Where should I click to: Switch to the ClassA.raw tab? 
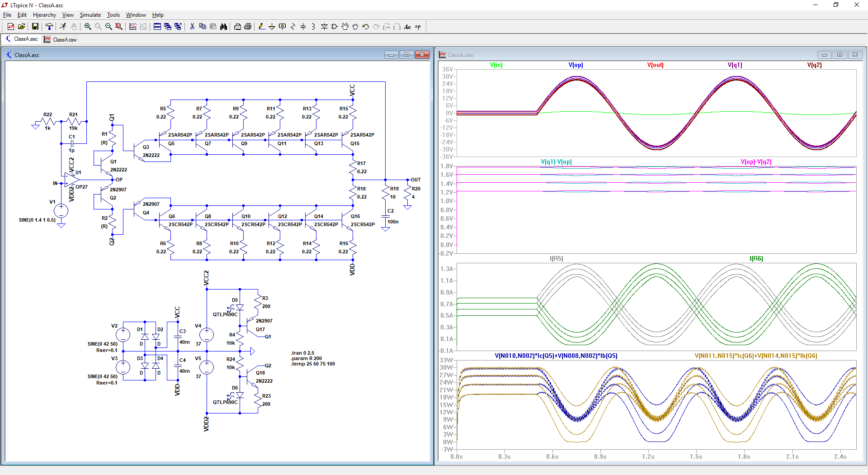tap(60, 39)
